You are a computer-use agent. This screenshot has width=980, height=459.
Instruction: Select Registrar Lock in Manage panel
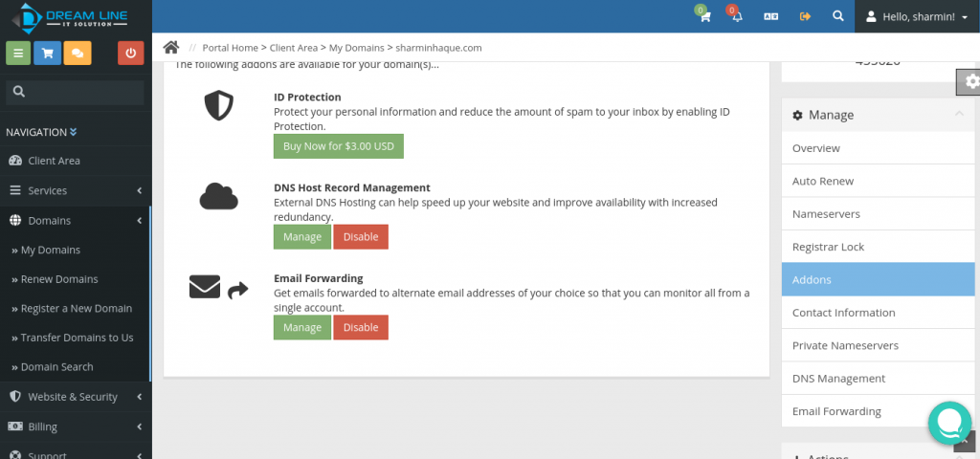coord(879,247)
